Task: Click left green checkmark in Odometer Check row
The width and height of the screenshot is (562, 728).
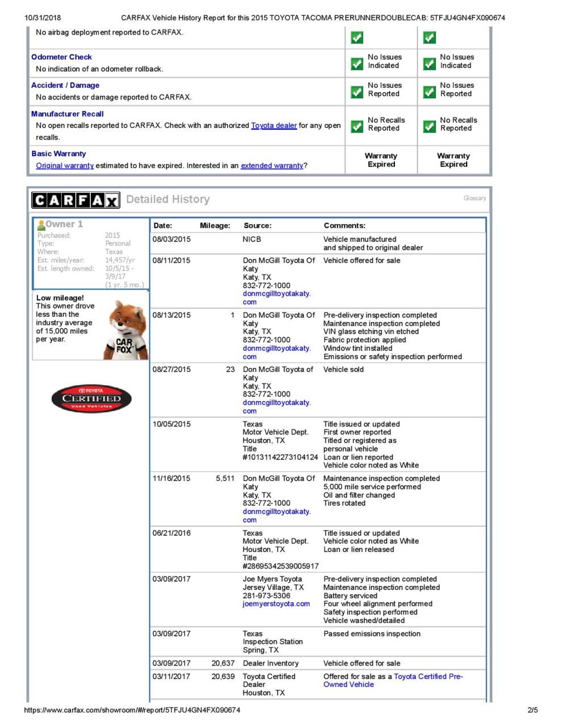Action: 357,64
